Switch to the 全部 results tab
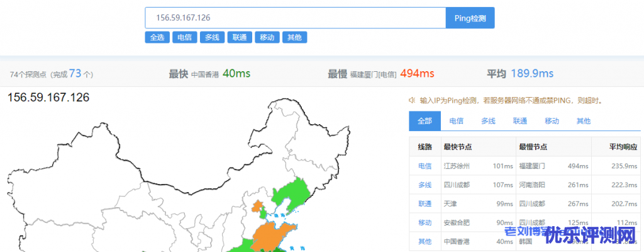 pos(425,121)
